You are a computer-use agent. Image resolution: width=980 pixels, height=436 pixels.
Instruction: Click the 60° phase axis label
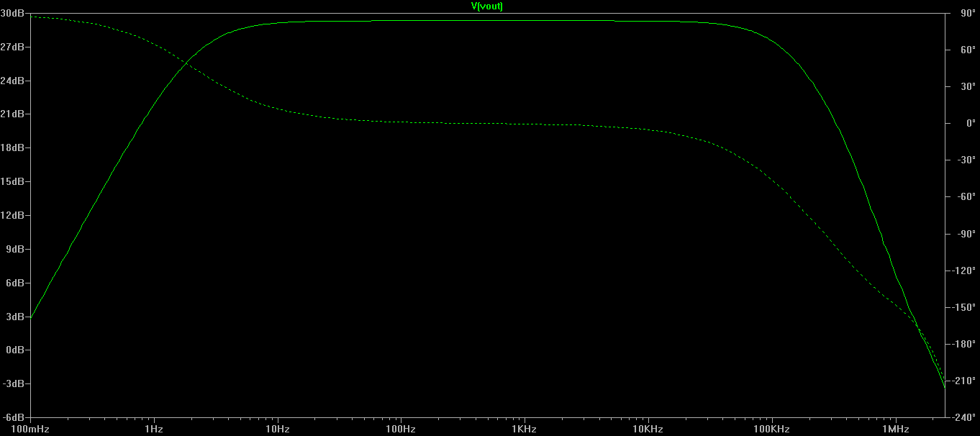pos(967,50)
